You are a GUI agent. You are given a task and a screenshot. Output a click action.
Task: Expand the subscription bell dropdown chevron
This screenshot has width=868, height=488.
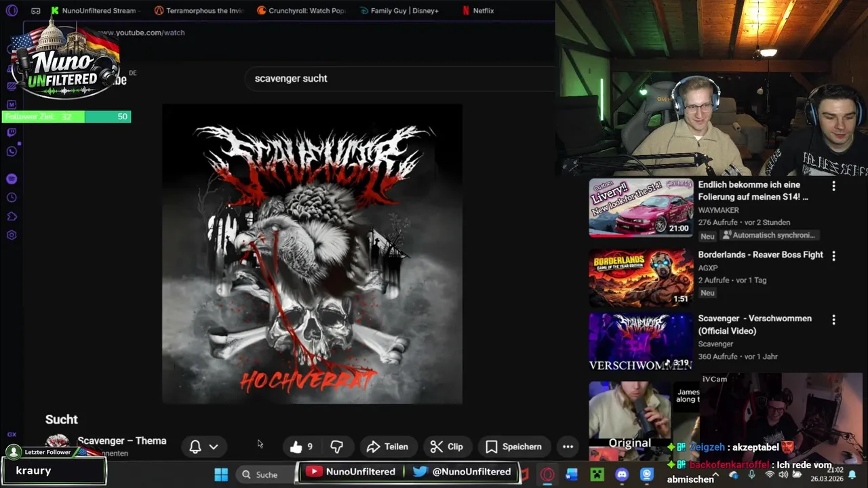click(214, 447)
